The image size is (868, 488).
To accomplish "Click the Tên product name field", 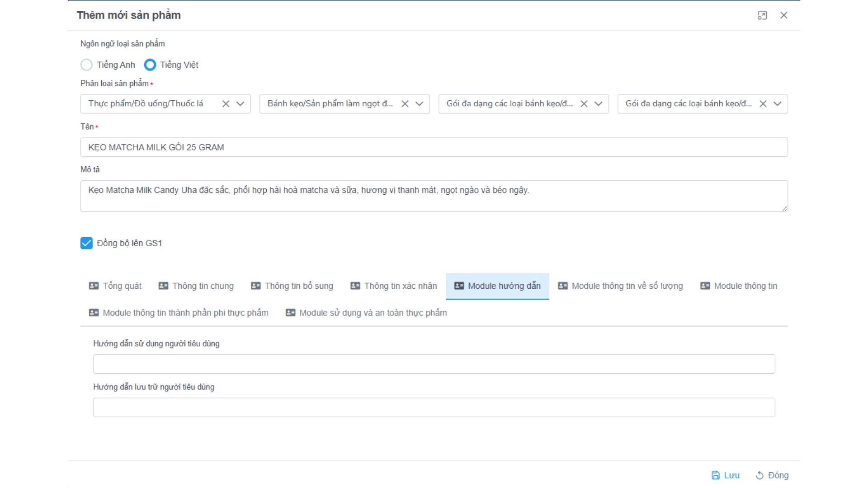I will click(434, 147).
